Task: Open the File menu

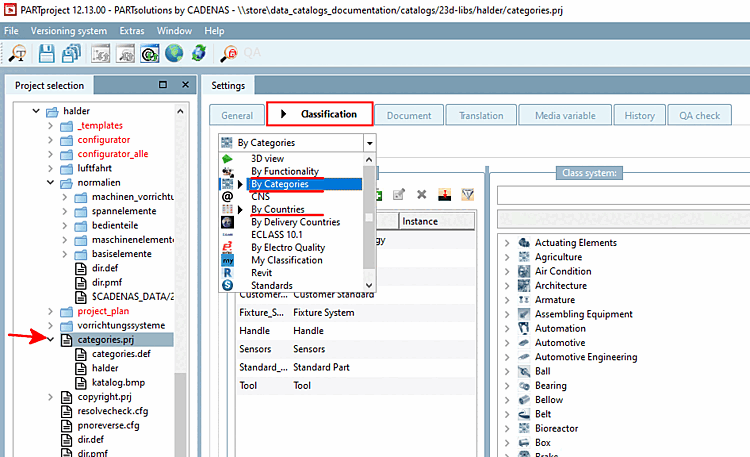Action: [x=11, y=31]
